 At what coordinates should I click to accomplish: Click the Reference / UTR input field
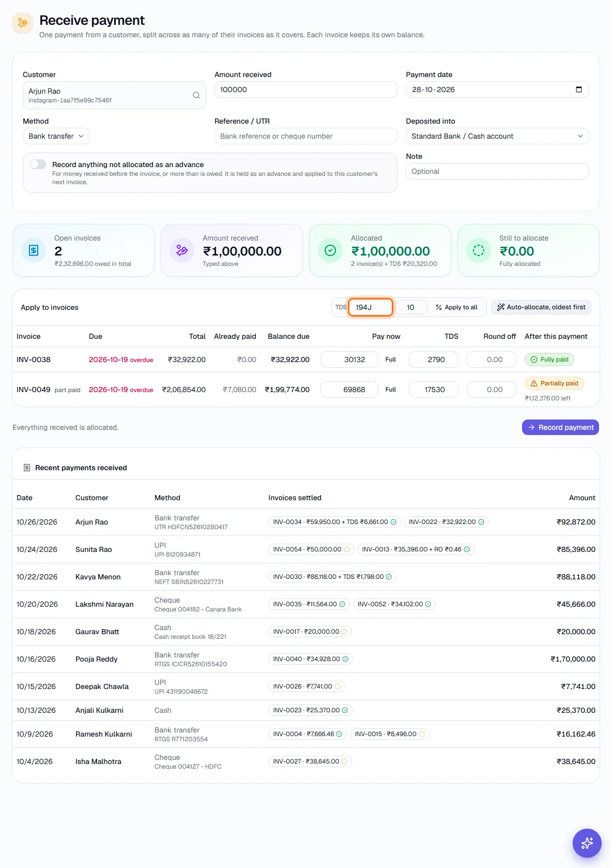click(306, 136)
